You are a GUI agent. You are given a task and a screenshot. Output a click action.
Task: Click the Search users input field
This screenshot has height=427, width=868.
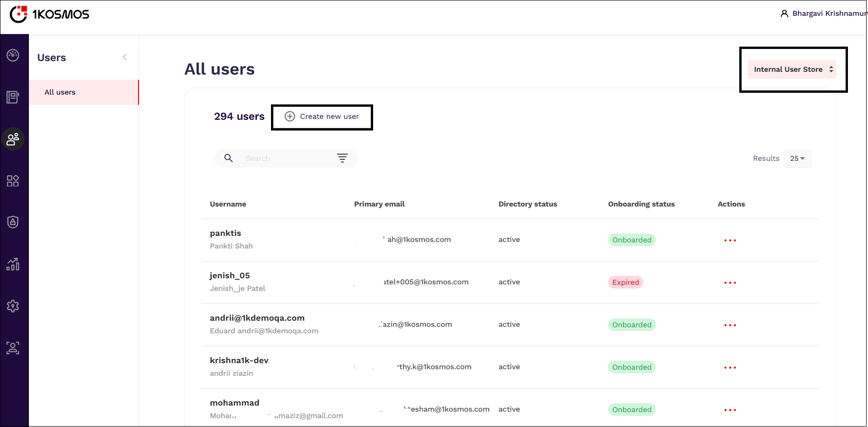[285, 158]
